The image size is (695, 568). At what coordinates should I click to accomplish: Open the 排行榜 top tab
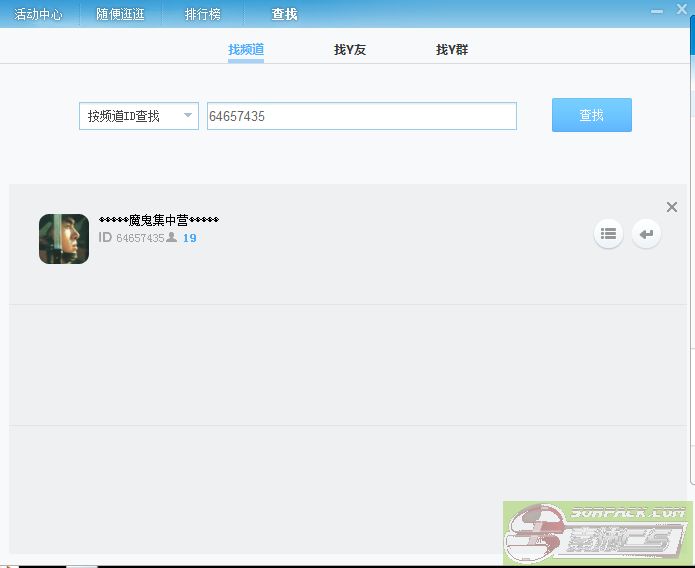coord(203,15)
